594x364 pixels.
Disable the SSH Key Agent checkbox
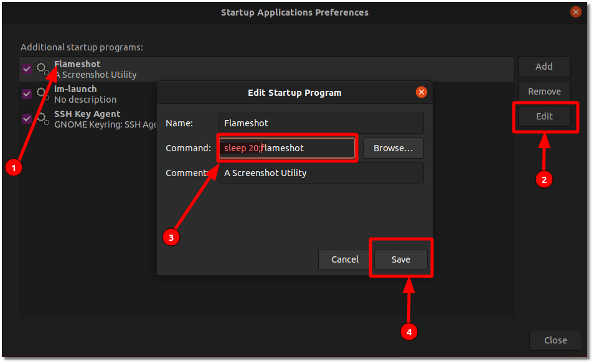coord(27,119)
